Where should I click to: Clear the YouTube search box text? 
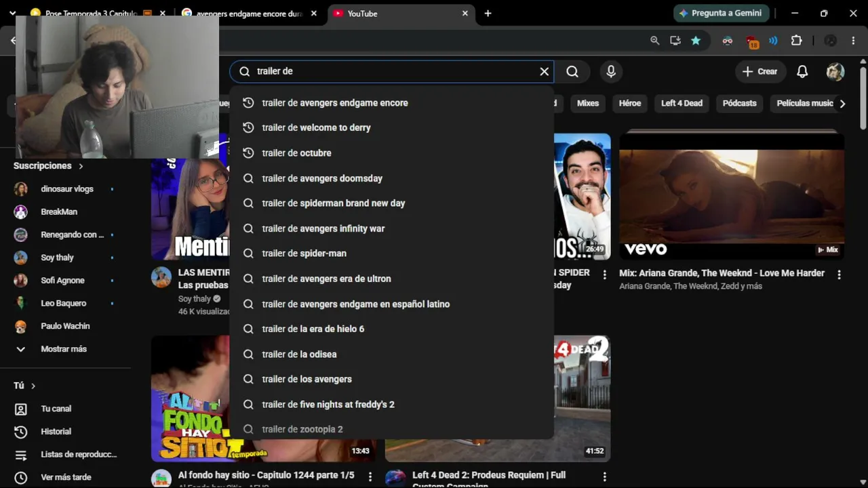(x=544, y=71)
